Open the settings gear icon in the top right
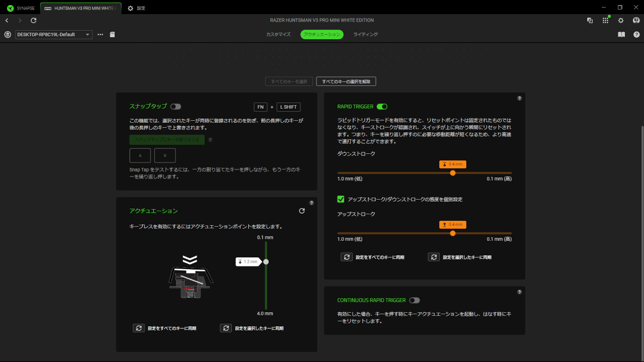The height and width of the screenshot is (362, 644). point(621,21)
